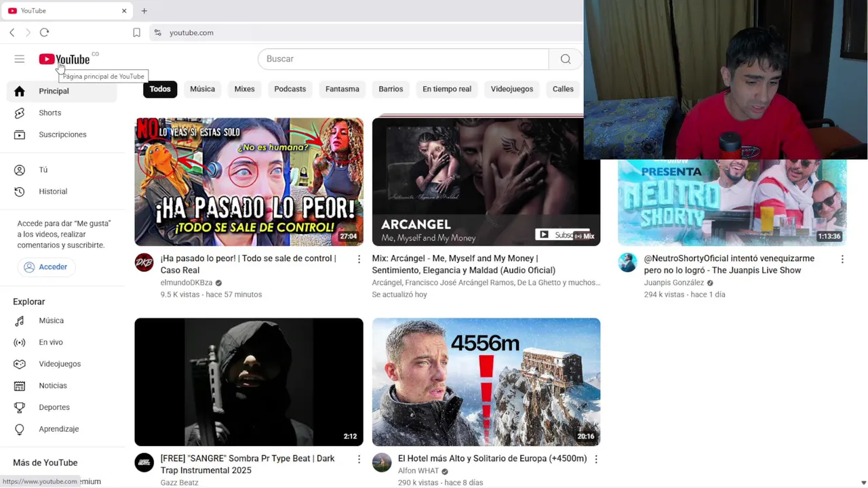Select the Mixes filter chip

(244, 89)
